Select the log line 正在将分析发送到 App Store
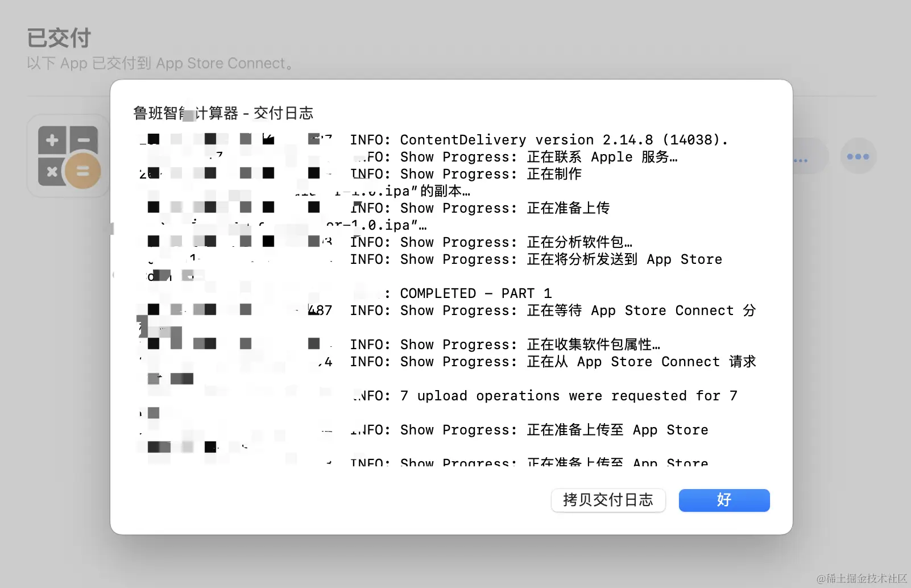911x588 pixels. click(536, 259)
